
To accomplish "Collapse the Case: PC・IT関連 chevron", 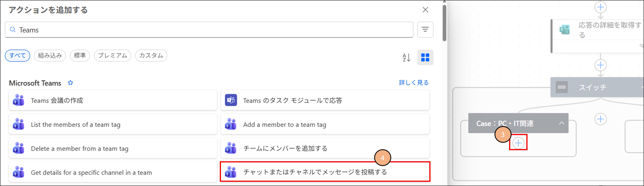I will click(x=561, y=123).
